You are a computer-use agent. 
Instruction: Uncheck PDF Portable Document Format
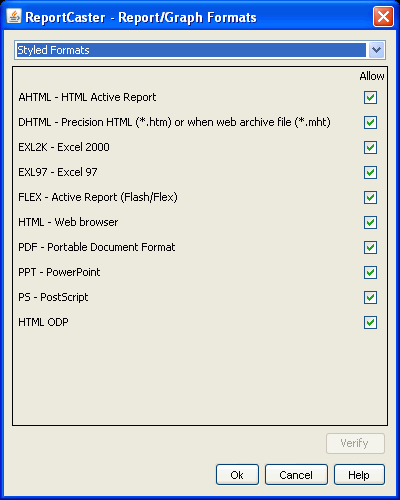pyautogui.click(x=370, y=248)
